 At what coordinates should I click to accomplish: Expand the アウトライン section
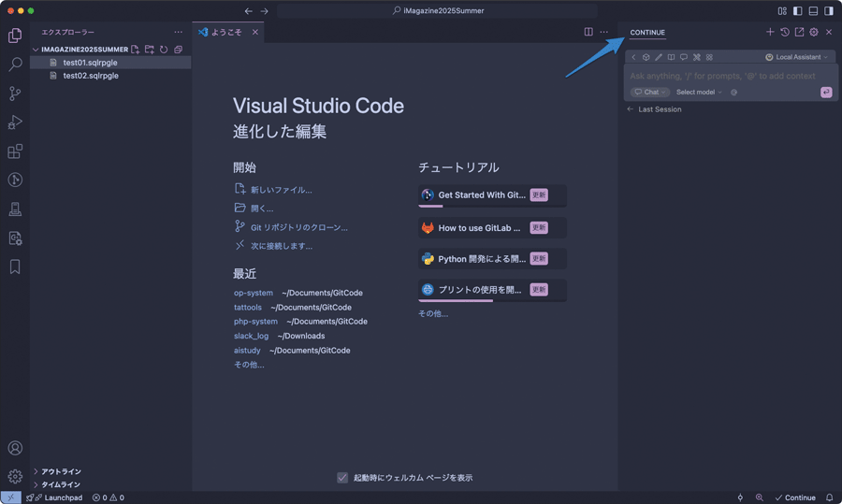[x=61, y=471]
